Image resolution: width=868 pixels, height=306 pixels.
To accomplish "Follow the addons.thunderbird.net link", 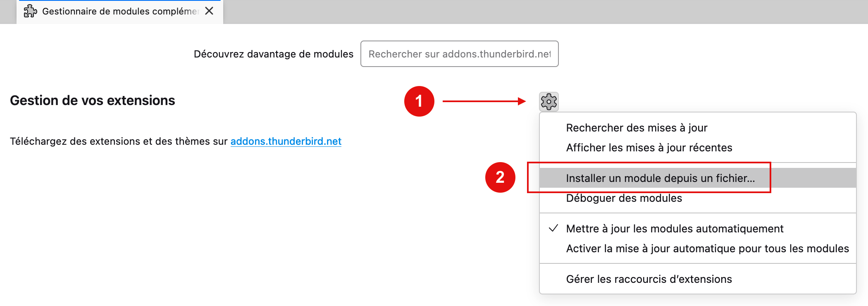I will pos(286,141).
